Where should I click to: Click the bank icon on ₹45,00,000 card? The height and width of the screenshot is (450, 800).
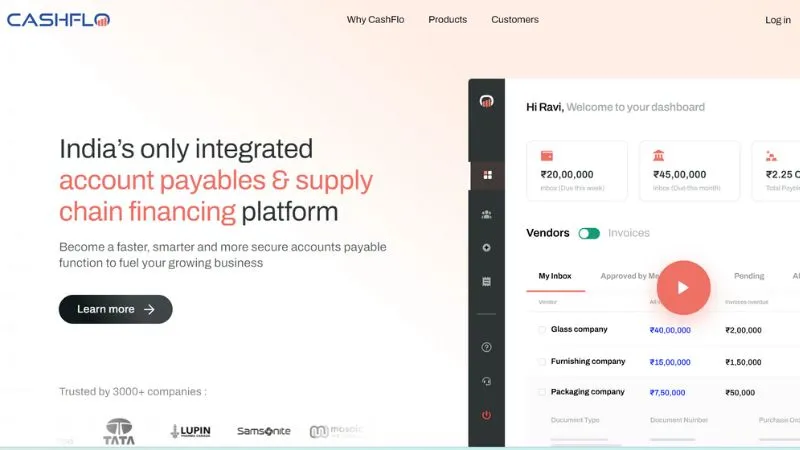click(659, 156)
